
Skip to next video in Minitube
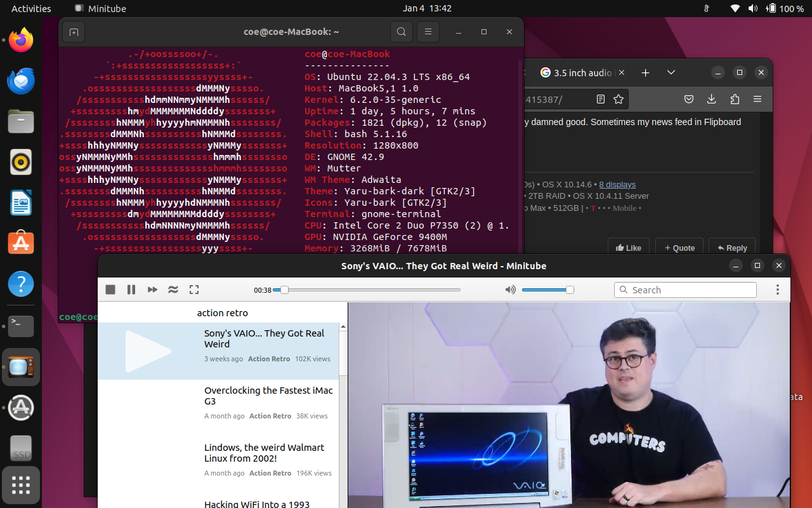[152, 290]
